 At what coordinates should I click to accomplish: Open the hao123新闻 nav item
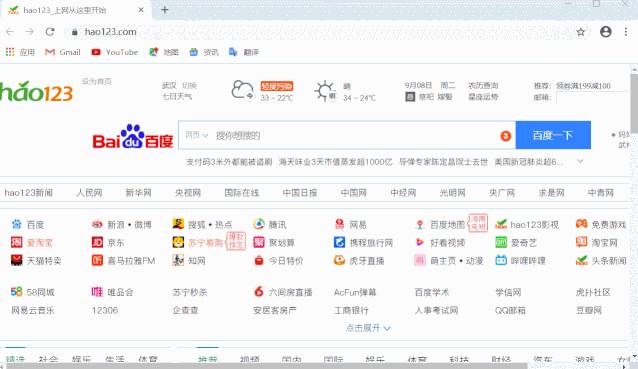pos(28,192)
